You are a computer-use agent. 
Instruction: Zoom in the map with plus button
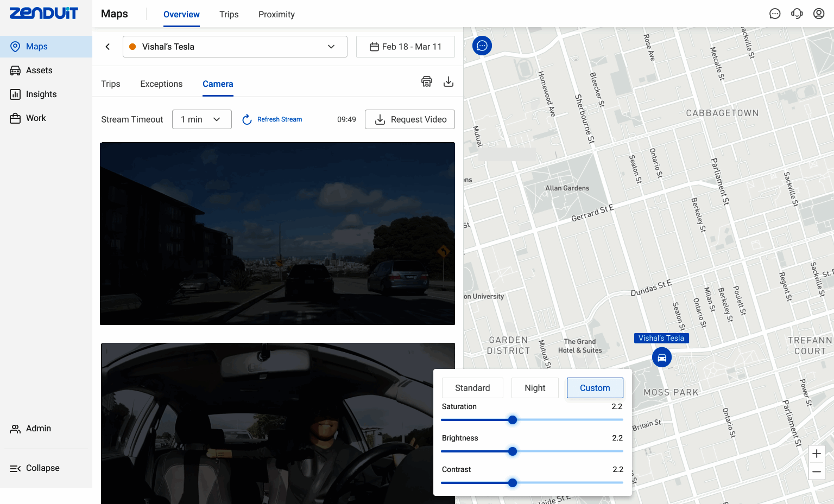pos(816,454)
